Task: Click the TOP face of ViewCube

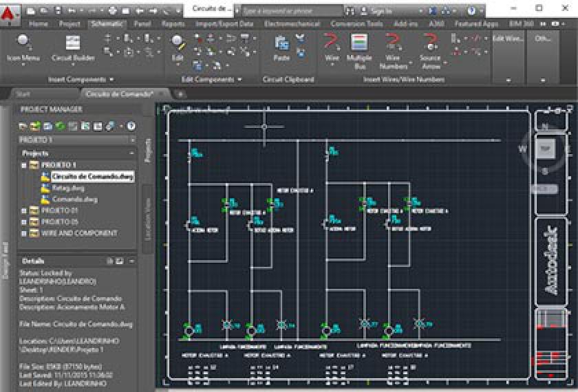Action: coord(545,148)
